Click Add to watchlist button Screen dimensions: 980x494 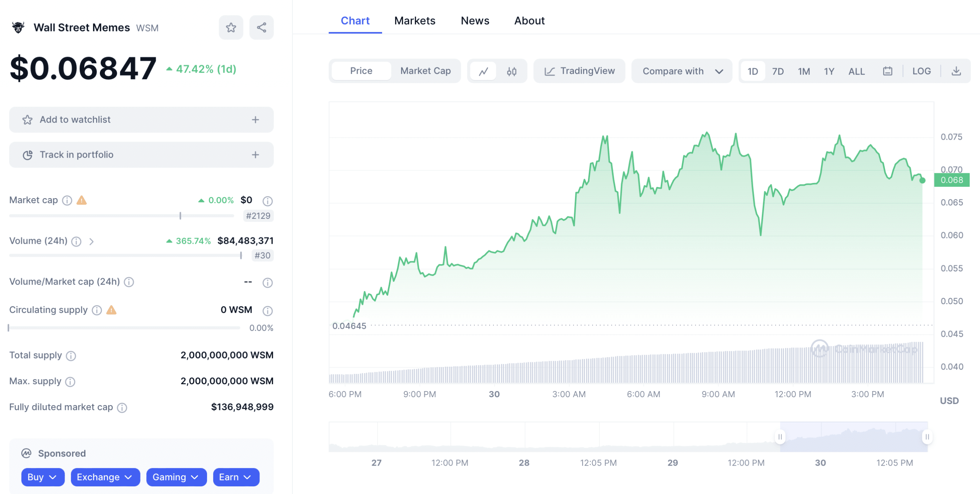pos(141,120)
